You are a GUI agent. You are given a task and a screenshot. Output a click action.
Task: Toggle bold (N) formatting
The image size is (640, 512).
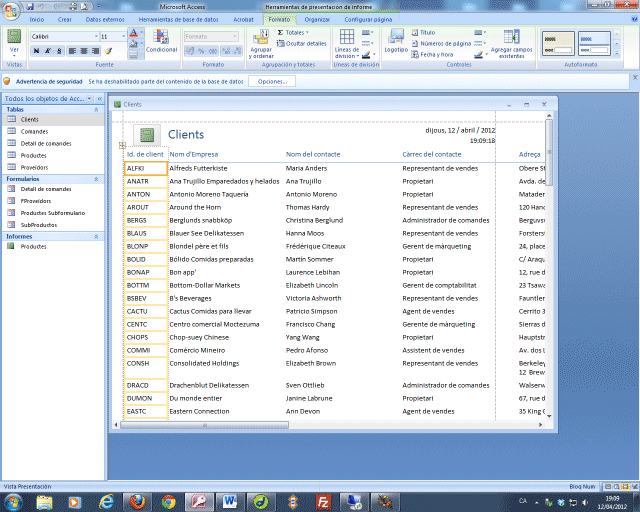tap(36, 51)
